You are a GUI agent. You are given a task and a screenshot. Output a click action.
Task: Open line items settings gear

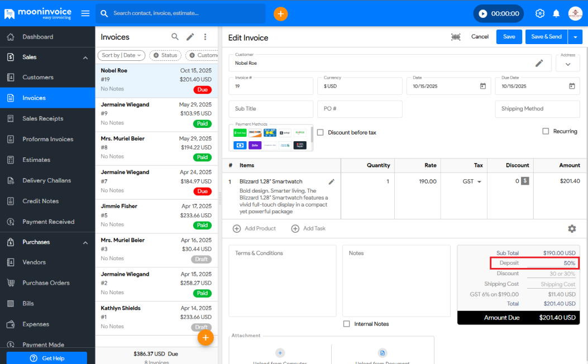(572, 228)
